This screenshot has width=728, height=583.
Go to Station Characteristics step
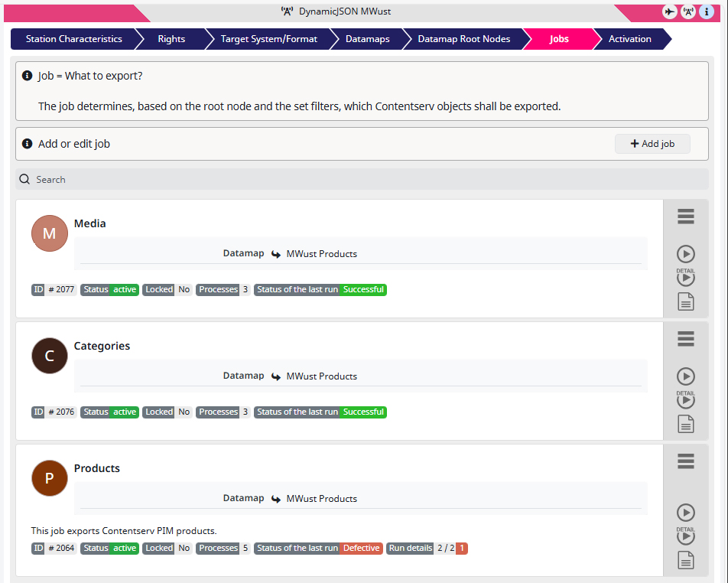pyautogui.click(x=74, y=39)
